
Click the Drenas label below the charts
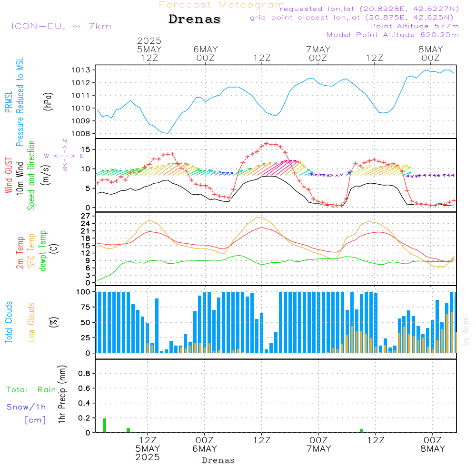click(218, 460)
